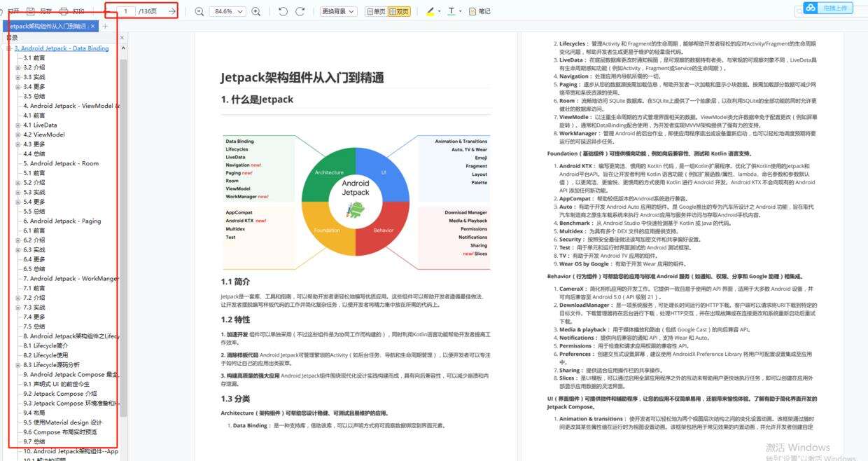Open the highlighter color picker arrow
This screenshot has height=461, width=868.
[x=440, y=11]
